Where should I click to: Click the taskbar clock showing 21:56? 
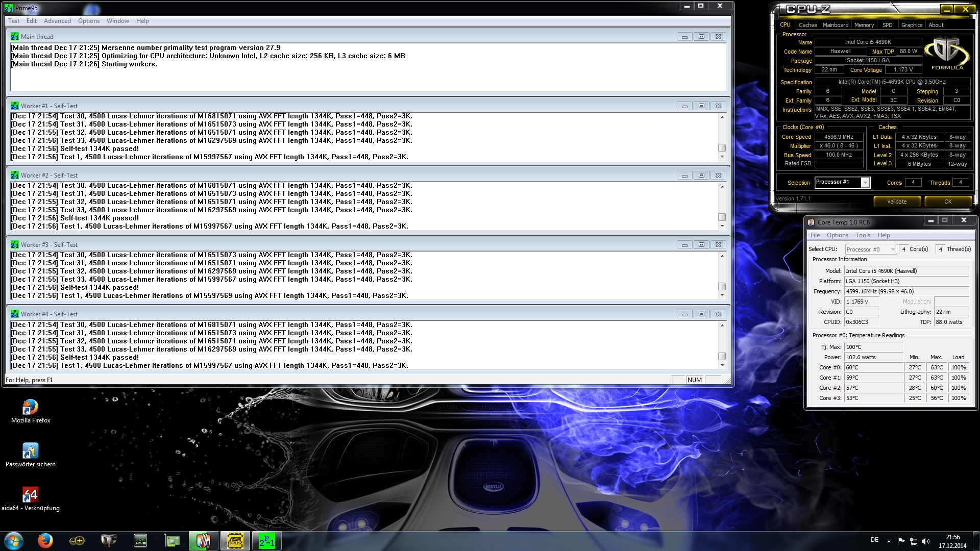click(952, 541)
